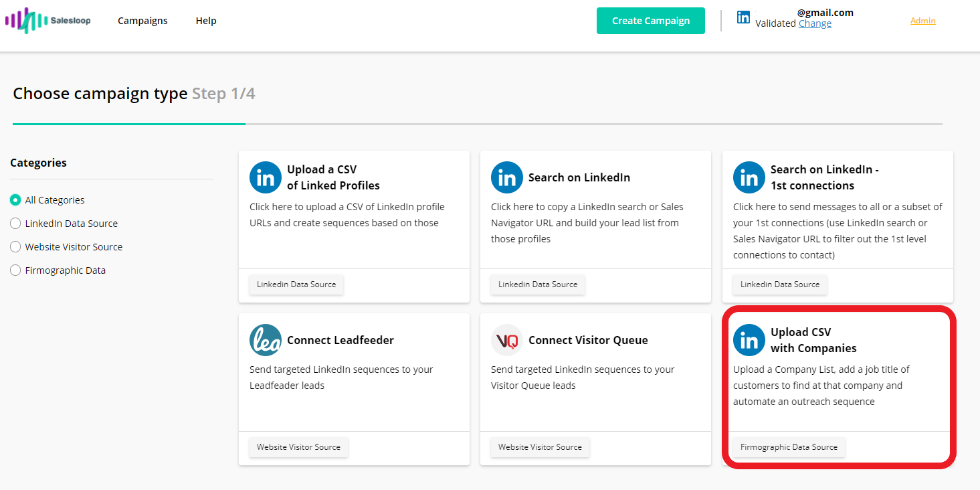Click the Upload a Company List description text
This screenshot has width=980, height=490.
[821, 386]
